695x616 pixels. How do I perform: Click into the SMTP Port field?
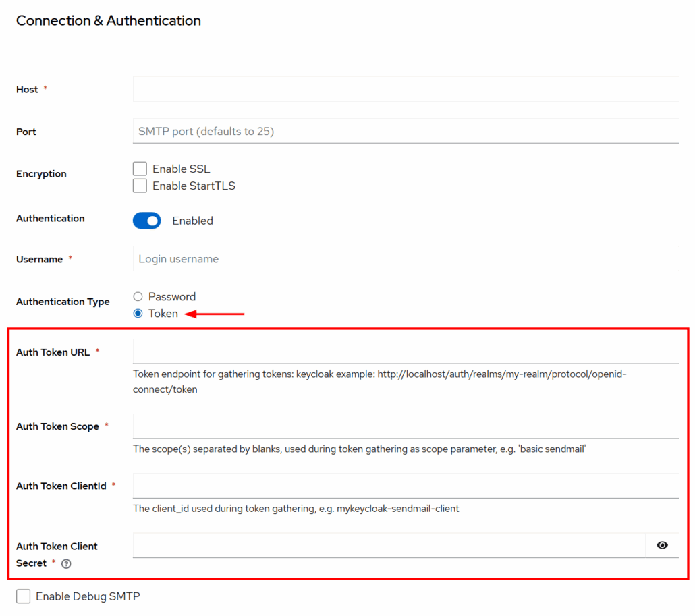pyautogui.click(x=406, y=131)
